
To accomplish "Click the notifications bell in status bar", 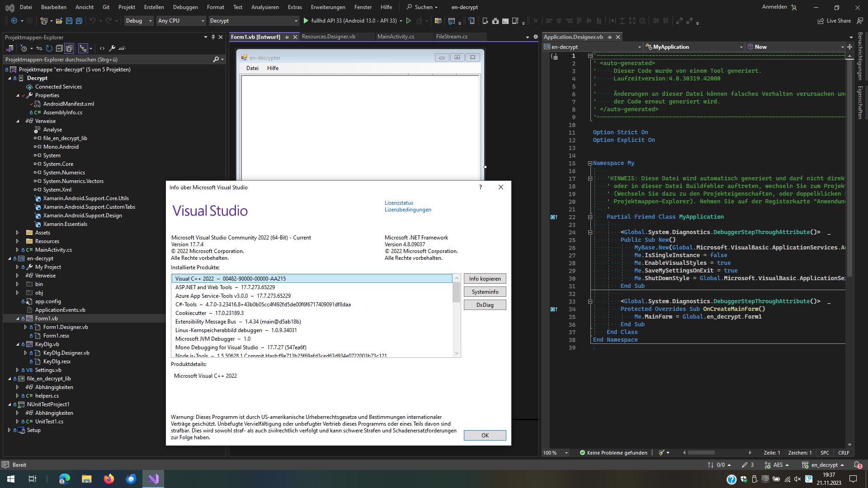I will click(858, 465).
